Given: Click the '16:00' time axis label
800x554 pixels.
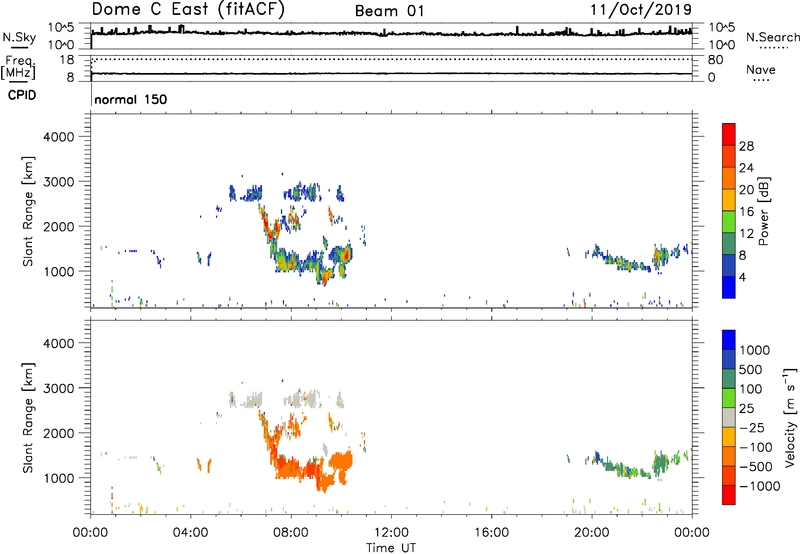Looking at the screenshot, I should 491,533.
